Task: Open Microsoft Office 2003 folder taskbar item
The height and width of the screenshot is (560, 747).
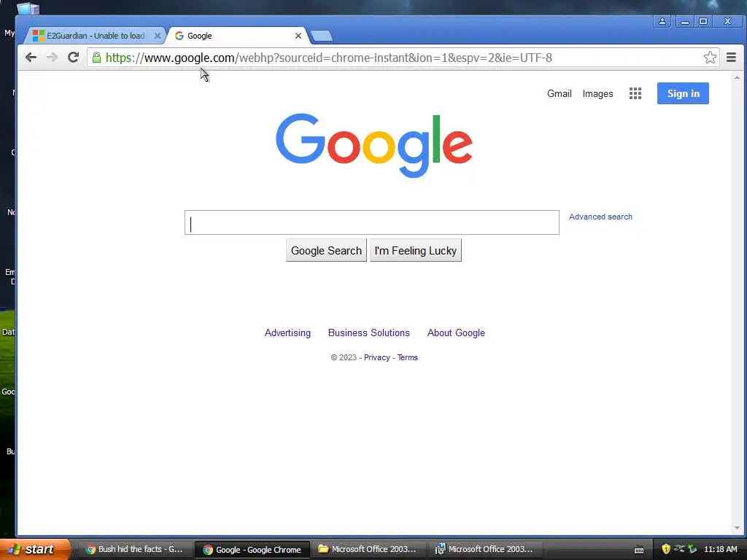Action: pos(368,550)
